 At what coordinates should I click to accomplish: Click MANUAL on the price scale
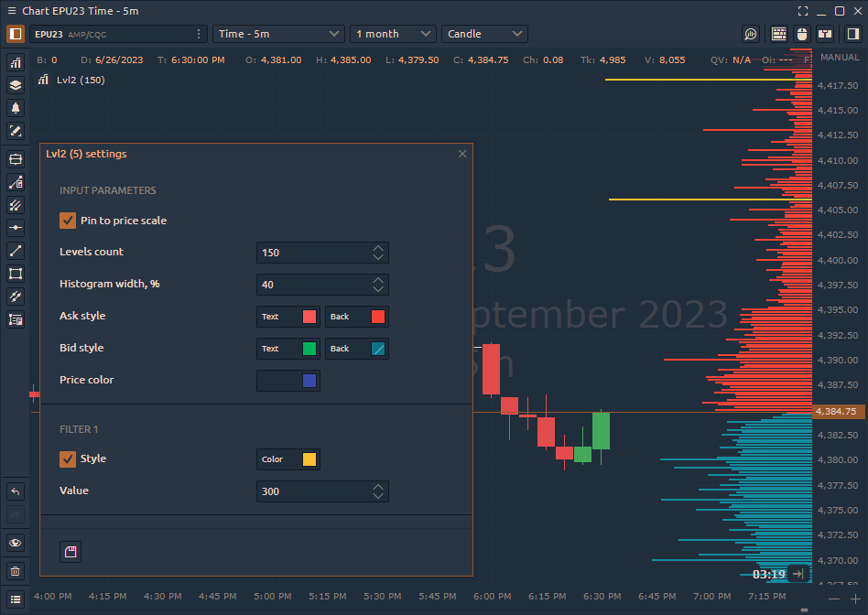(x=838, y=57)
